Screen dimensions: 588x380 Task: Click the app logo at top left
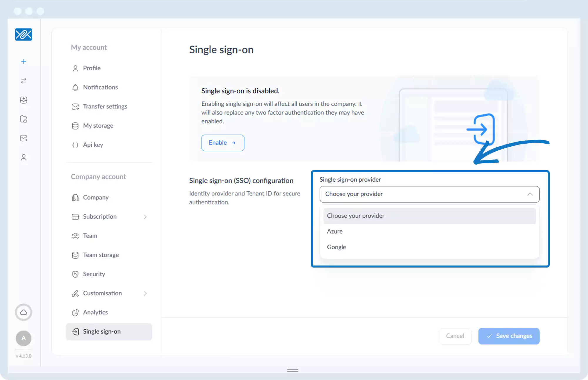pos(24,35)
